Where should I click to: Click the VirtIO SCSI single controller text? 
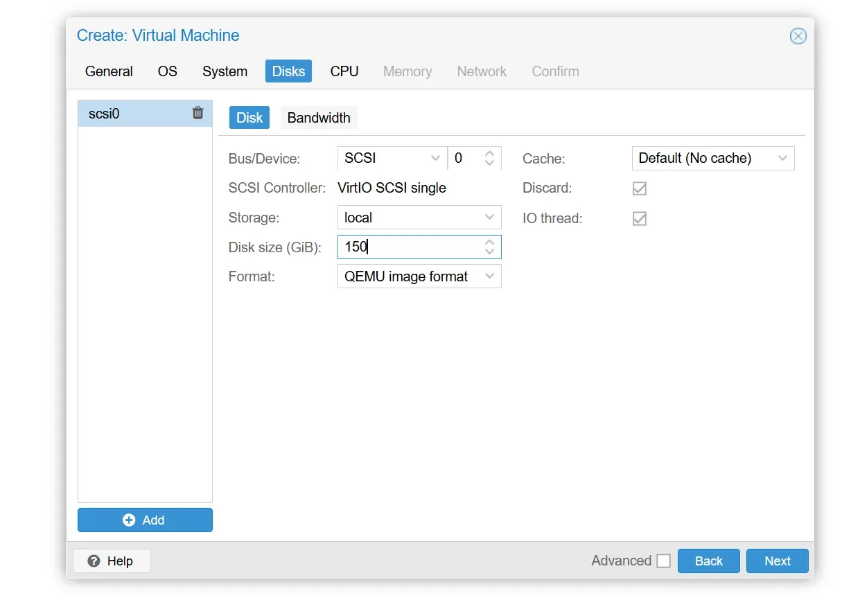(x=392, y=188)
